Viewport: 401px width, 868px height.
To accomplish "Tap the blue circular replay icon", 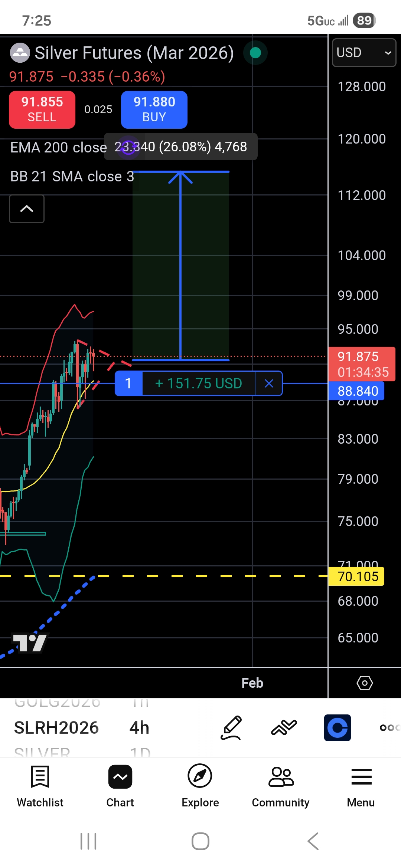I will click(338, 728).
